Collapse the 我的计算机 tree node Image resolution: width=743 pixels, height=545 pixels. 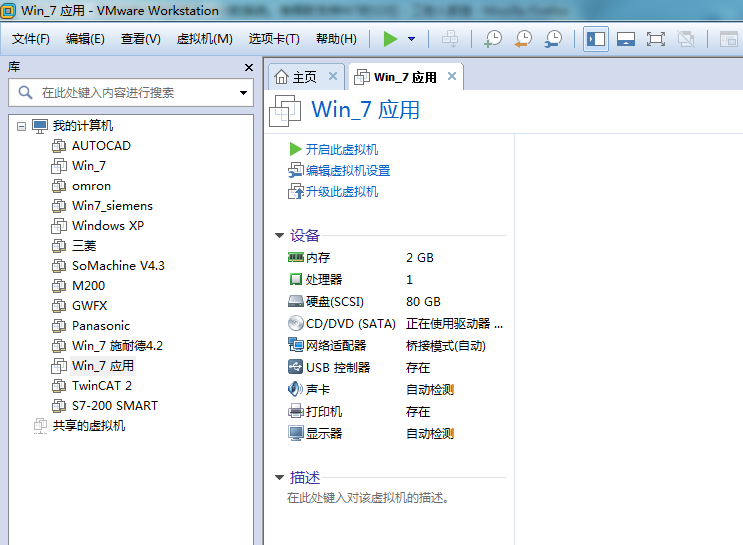[x=21, y=126]
